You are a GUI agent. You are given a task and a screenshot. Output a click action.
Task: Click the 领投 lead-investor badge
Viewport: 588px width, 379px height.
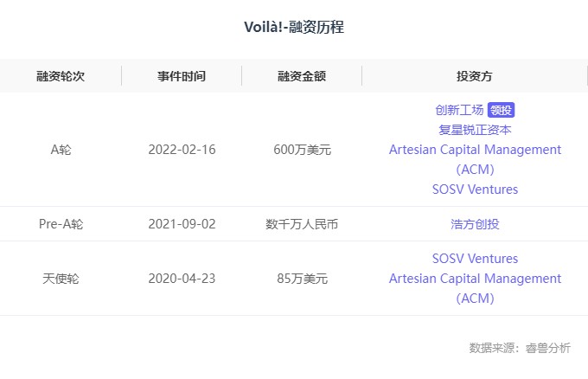click(x=501, y=110)
